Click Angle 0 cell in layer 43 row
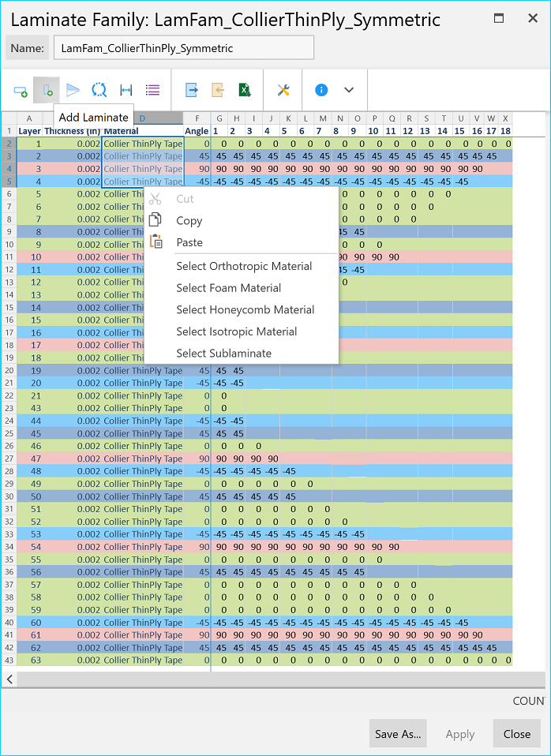Viewport: 551px width, 756px height. [x=197, y=408]
